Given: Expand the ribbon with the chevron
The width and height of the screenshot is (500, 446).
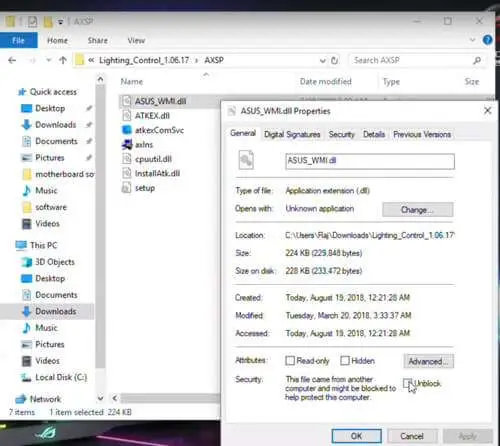Looking at the screenshot, I should (472, 40).
